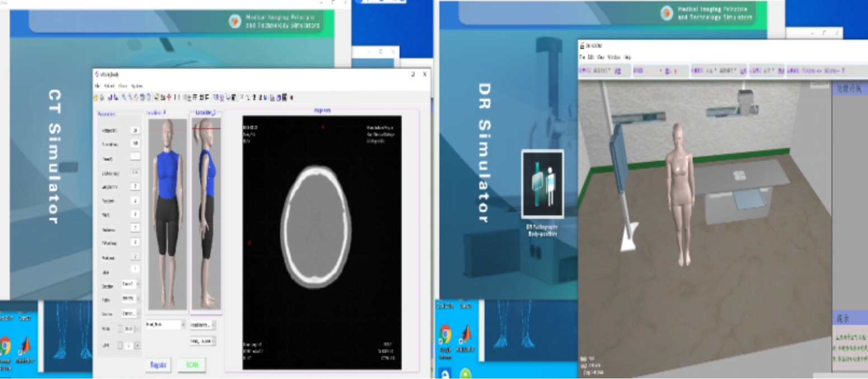The width and height of the screenshot is (868, 379).
Task: Open the Window menu in DR ROOM
Action: [614, 57]
